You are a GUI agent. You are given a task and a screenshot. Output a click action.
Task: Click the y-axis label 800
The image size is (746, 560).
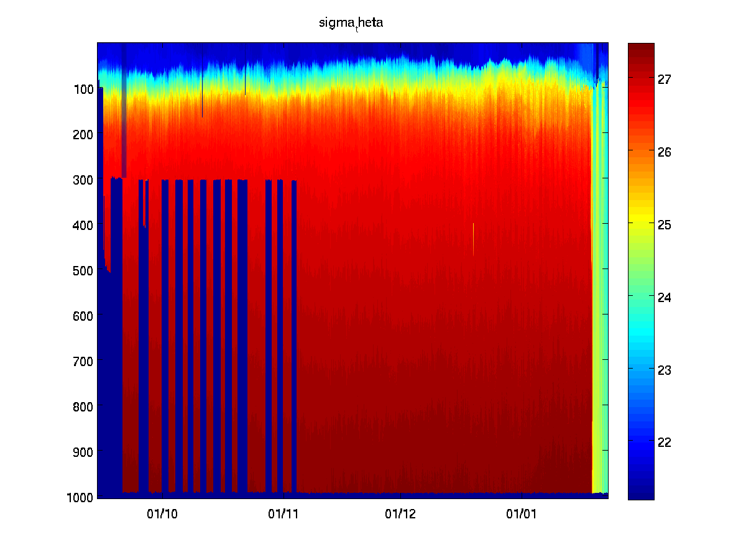tap(83, 406)
